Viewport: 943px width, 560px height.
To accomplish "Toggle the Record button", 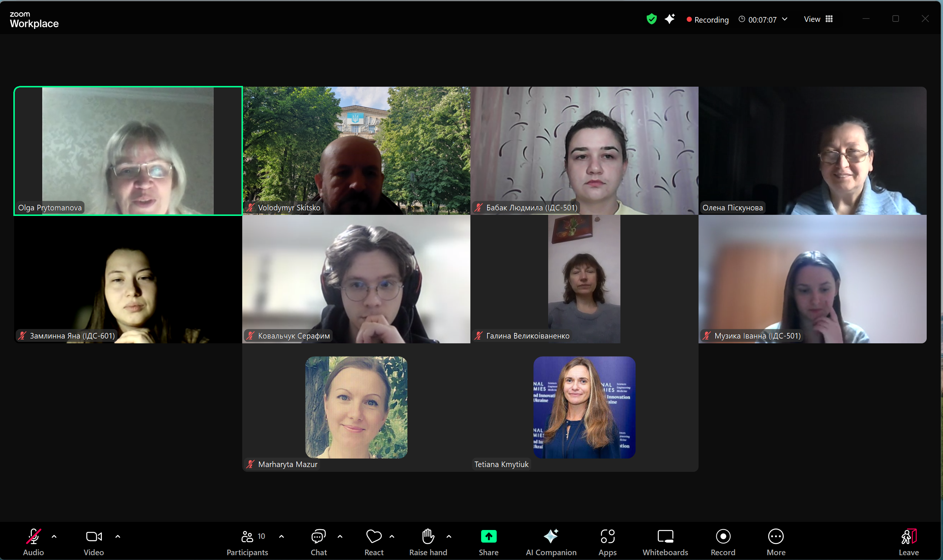I will point(723,541).
